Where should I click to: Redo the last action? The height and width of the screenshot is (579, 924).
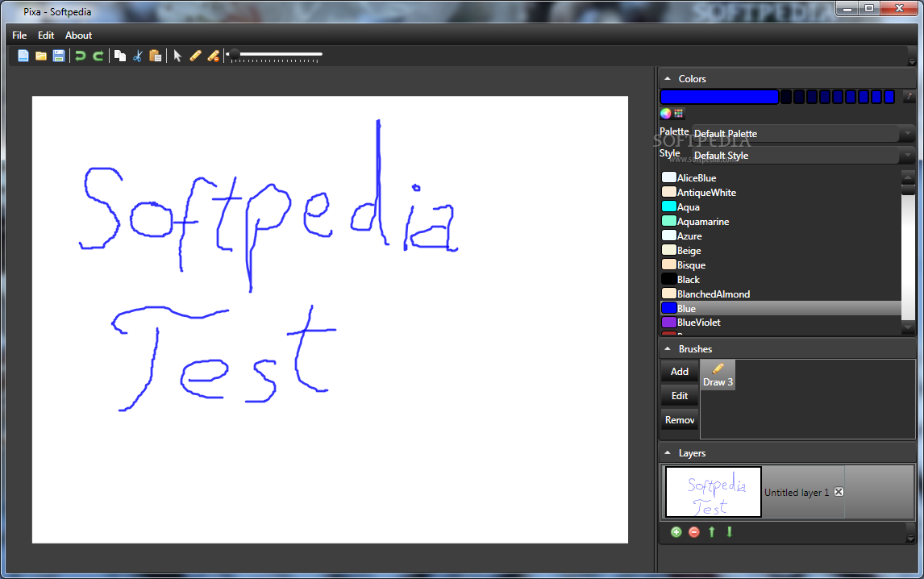click(98, 56)
